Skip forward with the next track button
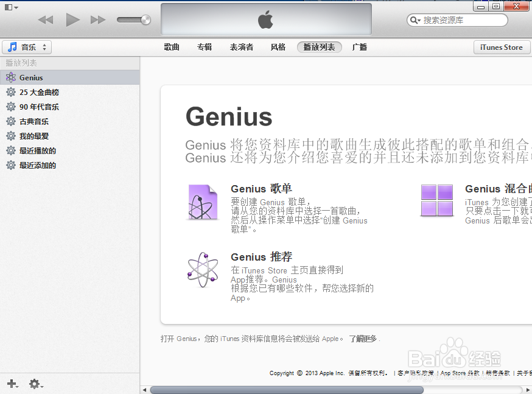532x394 pixels. (x=98, y=20)
